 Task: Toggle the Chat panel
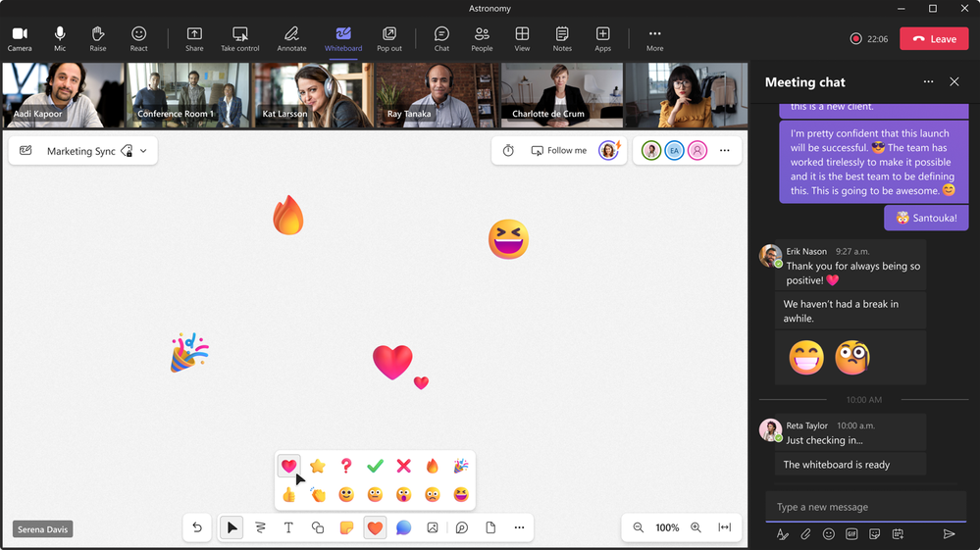441,38
